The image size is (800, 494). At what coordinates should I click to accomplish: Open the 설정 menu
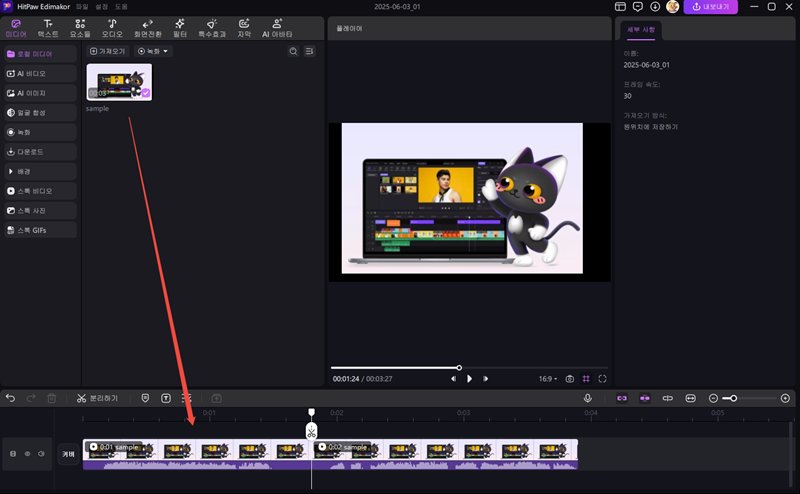tap(102, 7)
